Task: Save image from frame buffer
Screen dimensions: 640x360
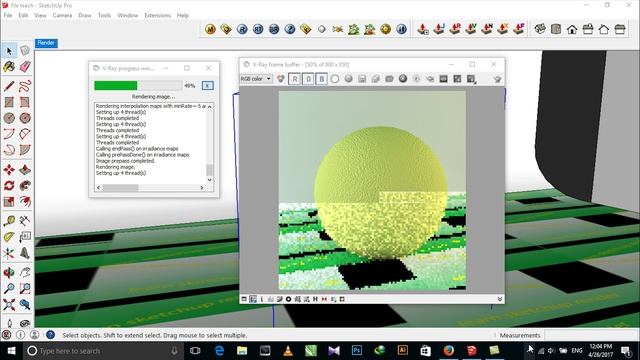Action: pos(362,79)
